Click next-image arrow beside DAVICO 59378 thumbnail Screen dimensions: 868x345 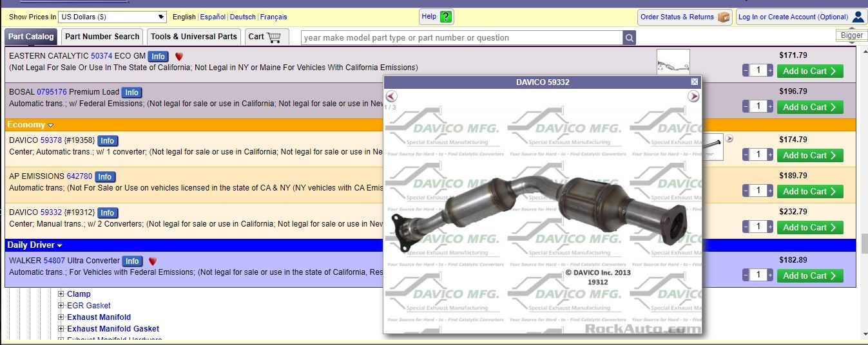pyautogui.click(x=729, y=138)
